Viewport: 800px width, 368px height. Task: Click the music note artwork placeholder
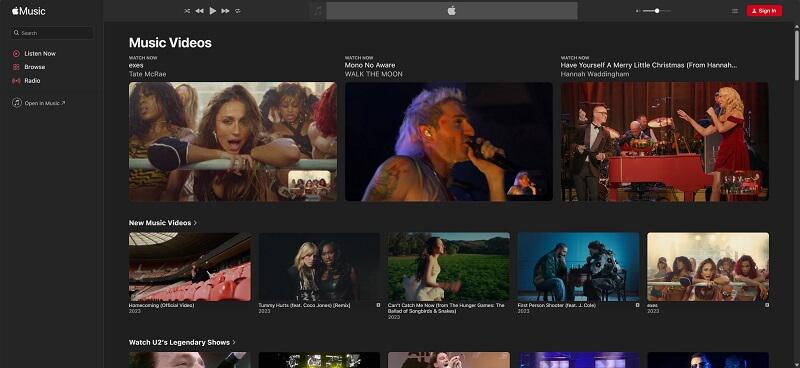pos(317,11)
